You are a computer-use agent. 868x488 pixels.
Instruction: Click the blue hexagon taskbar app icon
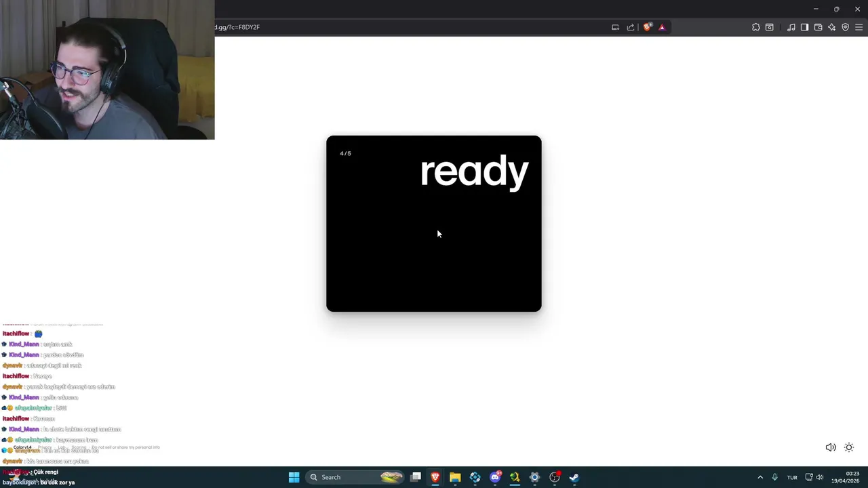[475, 477]
